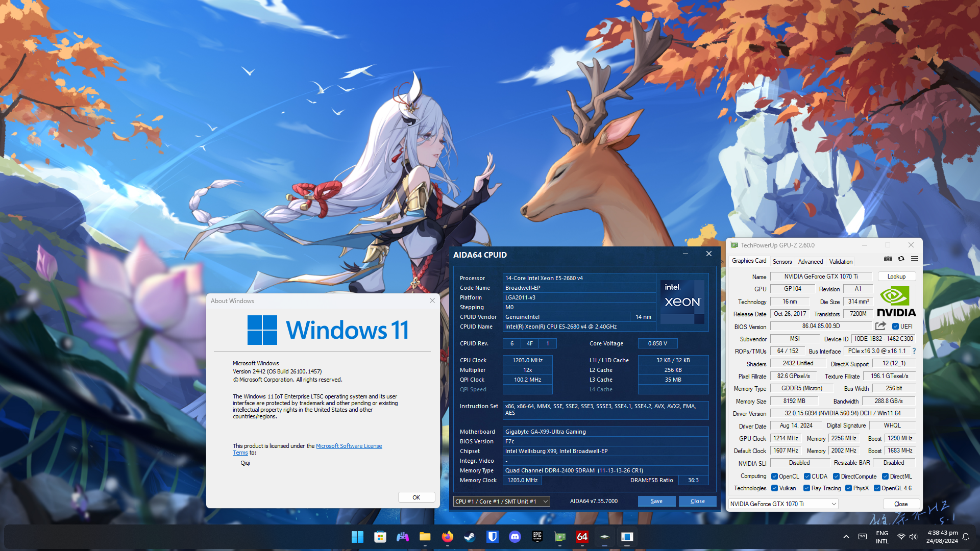980x551 pixels.
Task: Toggle the Ray Tracing checkbox
Action: pos(806,488)
